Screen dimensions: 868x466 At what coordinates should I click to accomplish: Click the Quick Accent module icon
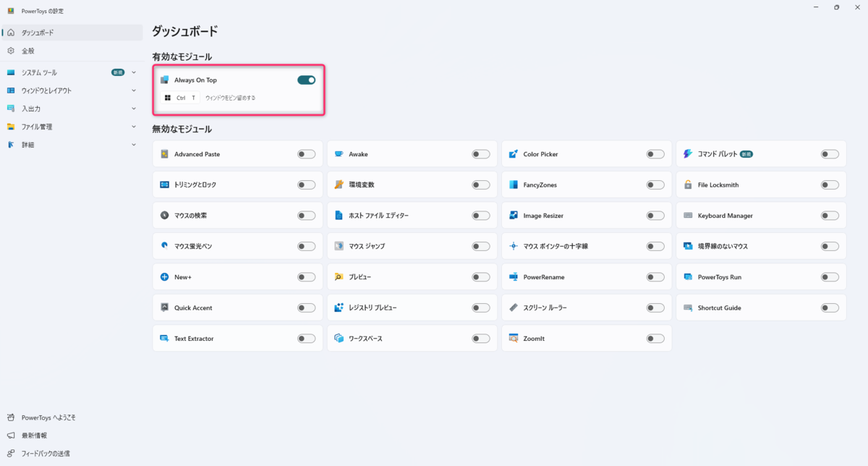point(164,308)
